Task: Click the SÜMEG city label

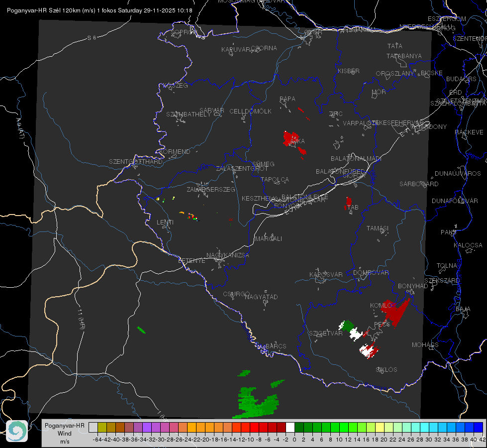Action: click(x=263, y=164)
